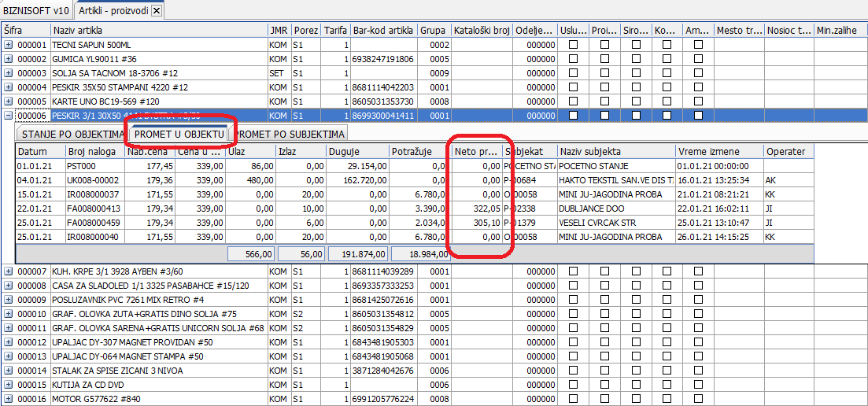The height and width of the screenshot is (406, 868).
Task: Click the Kataloški broj column header
Action: (x=482, y=30)
